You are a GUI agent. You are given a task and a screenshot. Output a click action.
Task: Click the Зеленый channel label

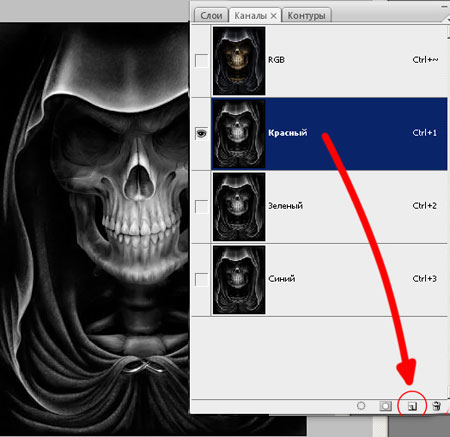[285, 206]
